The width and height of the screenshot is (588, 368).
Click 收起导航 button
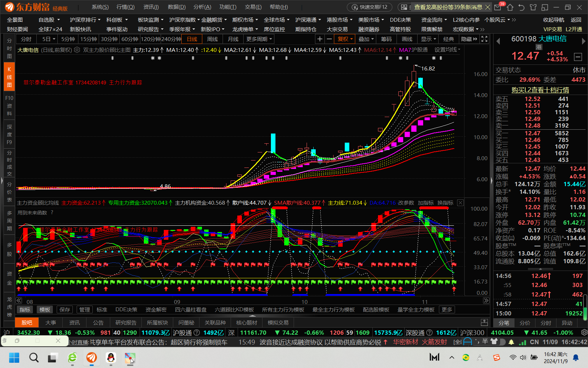554,20
